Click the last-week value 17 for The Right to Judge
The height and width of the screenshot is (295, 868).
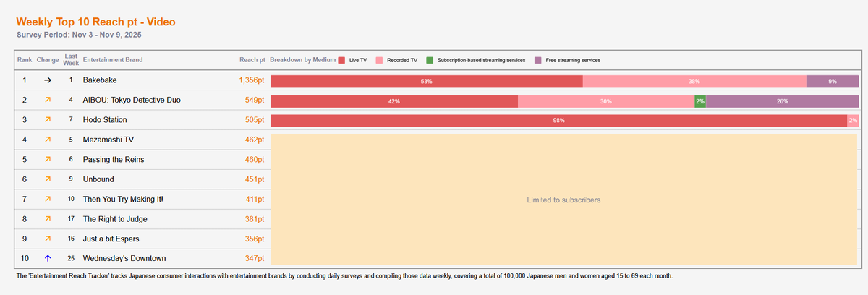(x=71, y=219)
